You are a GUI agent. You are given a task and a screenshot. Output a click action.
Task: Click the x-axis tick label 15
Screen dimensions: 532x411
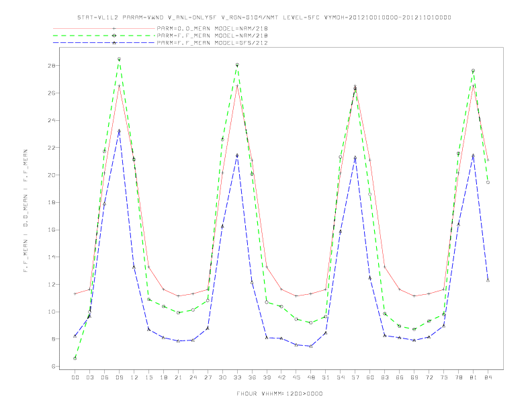click(x=148, y=377)
